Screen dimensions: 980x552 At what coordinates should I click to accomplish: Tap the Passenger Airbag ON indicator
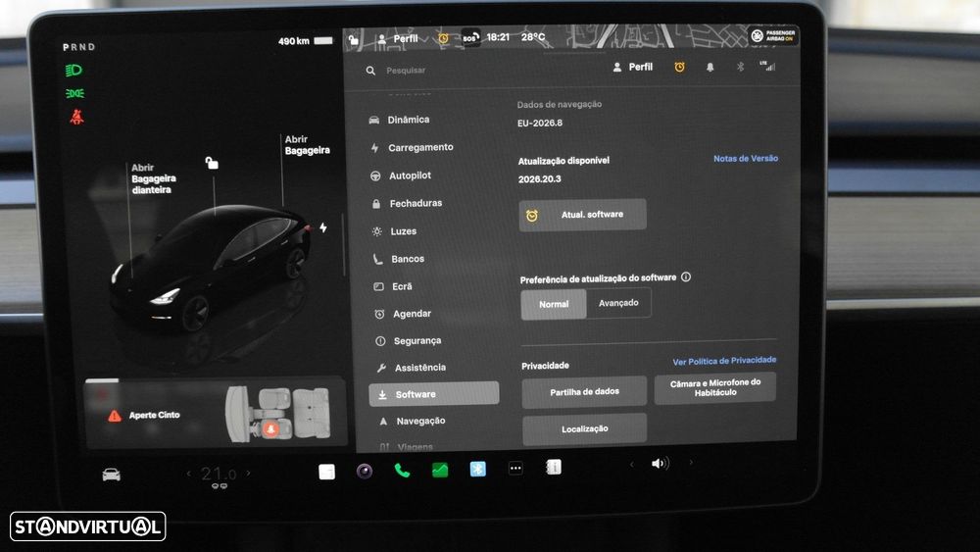(773, 35)
